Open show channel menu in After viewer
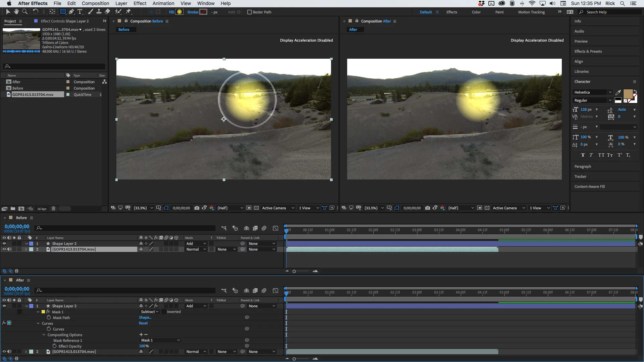 (x=442, y=208)
